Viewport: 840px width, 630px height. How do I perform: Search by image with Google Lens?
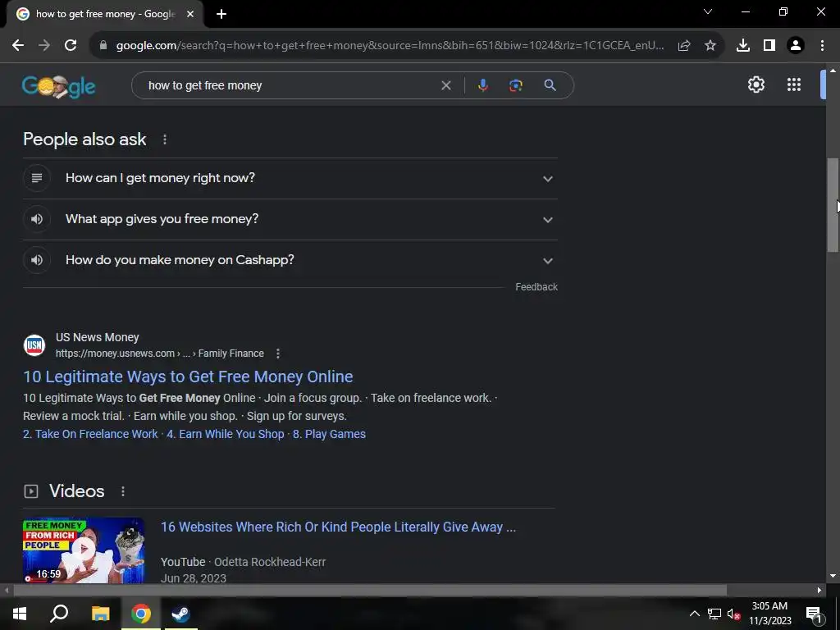pyautogui.click(x=515, y=85)
